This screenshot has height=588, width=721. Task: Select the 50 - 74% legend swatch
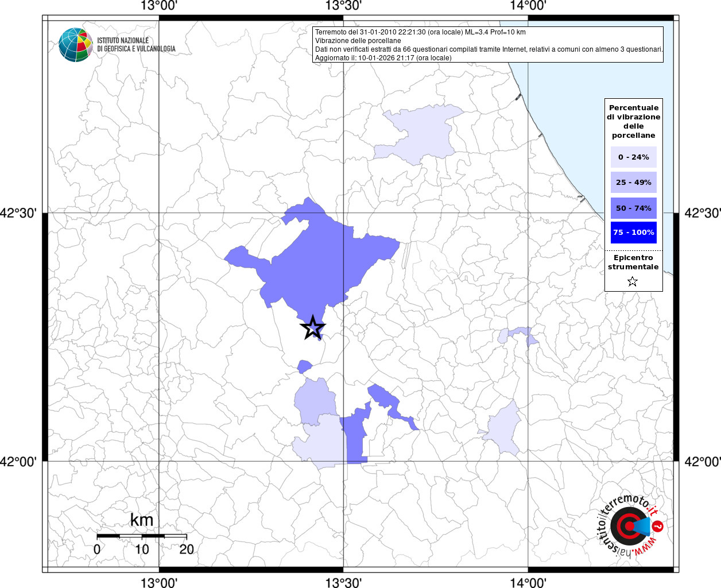pos(634,208)
